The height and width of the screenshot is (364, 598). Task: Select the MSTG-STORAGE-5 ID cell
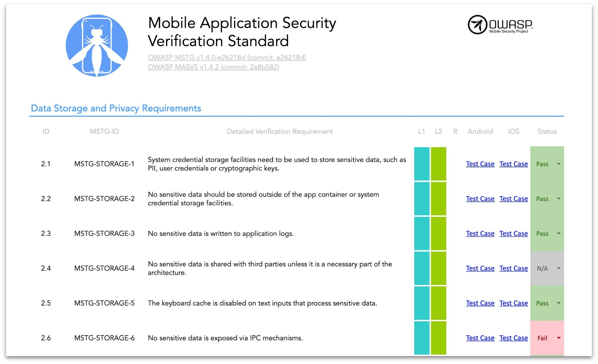click(104, 303)
